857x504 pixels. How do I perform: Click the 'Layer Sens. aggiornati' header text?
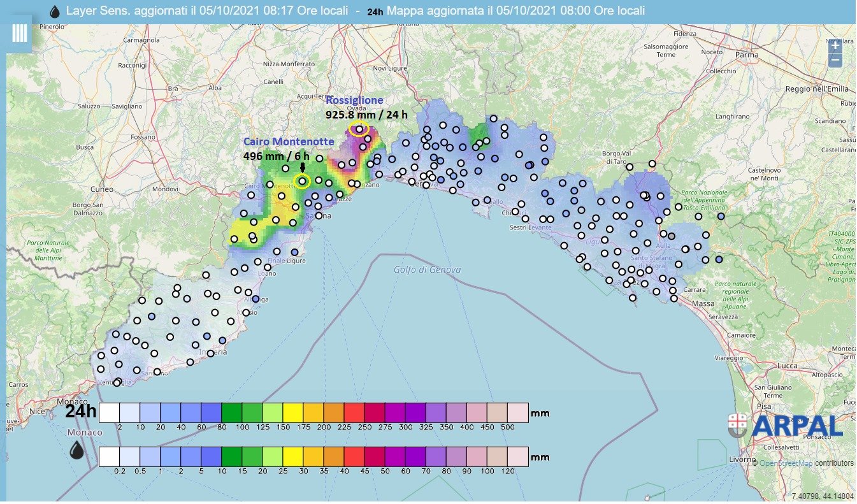207,11
